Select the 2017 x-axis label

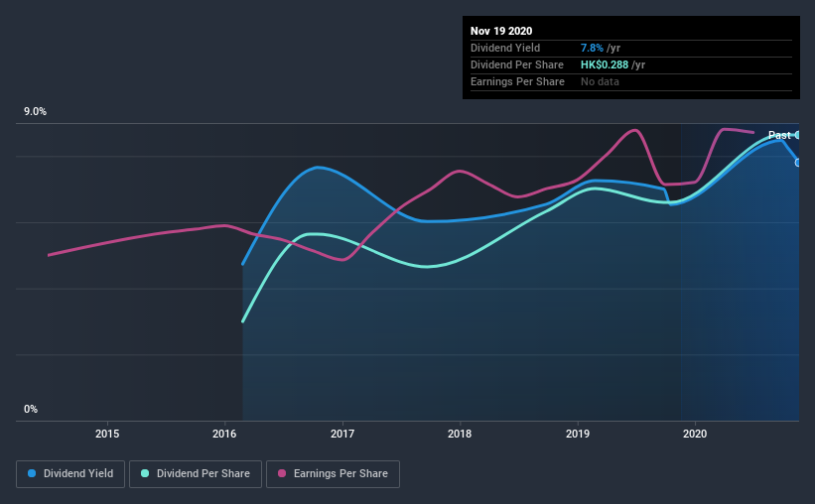(x=342, y=434)
